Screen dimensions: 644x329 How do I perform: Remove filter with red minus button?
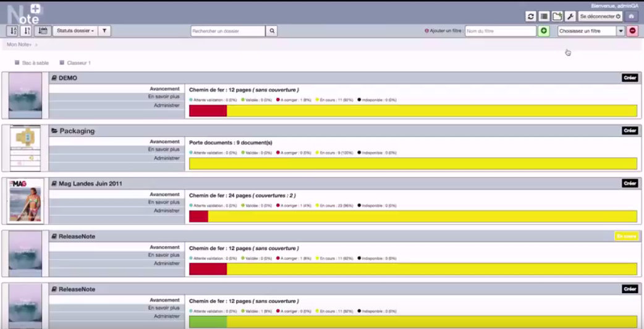point(632,31)
